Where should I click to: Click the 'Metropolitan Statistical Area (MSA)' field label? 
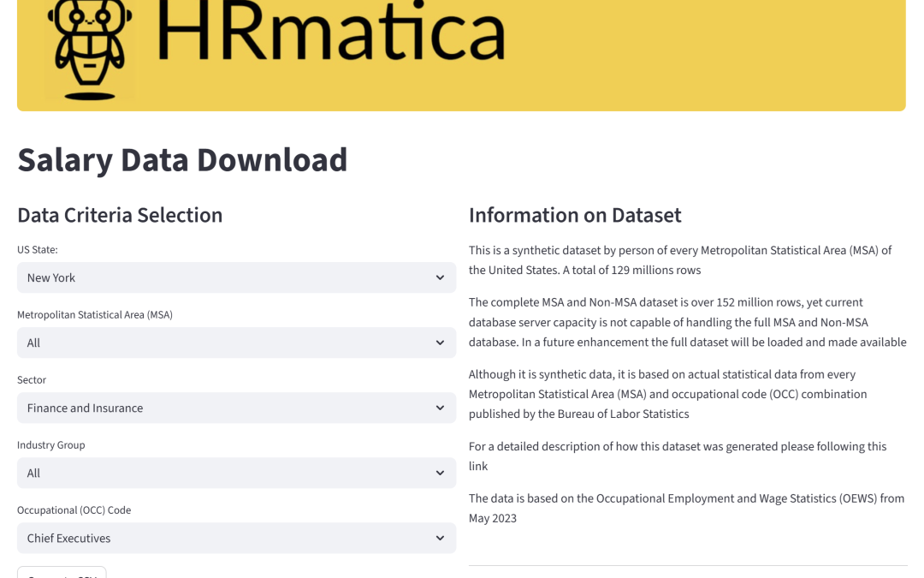95,315
